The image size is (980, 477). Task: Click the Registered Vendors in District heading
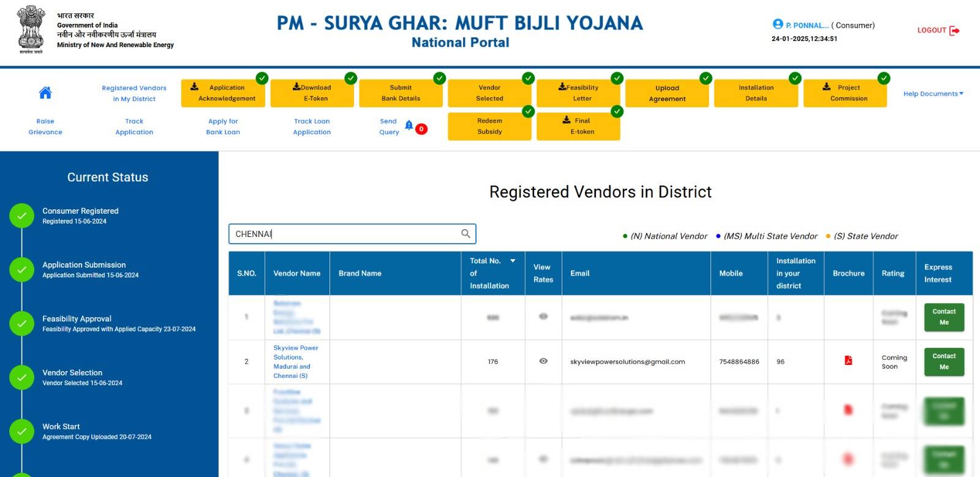(x=600, y=192)
